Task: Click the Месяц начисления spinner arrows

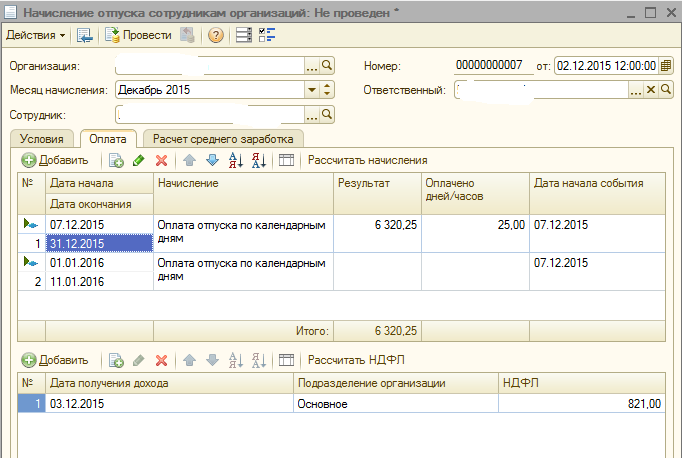Action: (327, 90)
